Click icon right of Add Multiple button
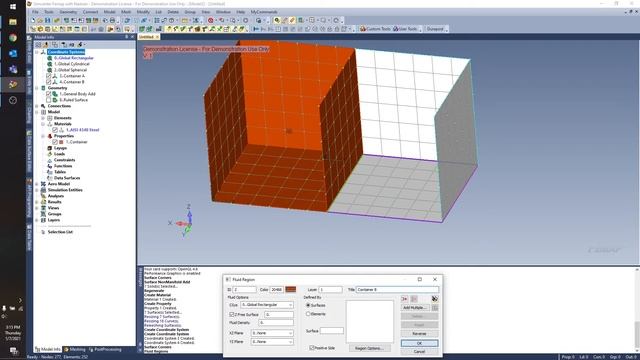 coord(435,308)
